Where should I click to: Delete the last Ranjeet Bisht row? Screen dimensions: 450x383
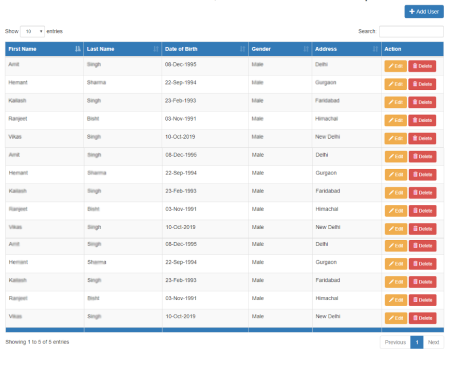[423, 300]
